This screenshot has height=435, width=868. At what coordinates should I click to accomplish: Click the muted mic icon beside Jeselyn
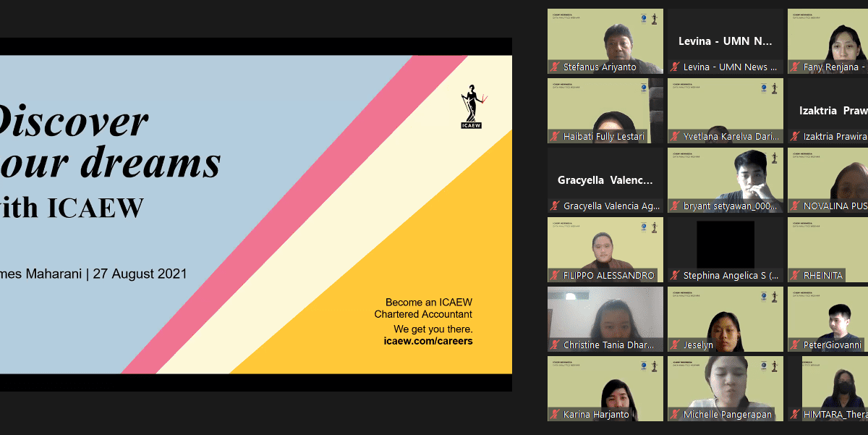[x=676, y=345]
